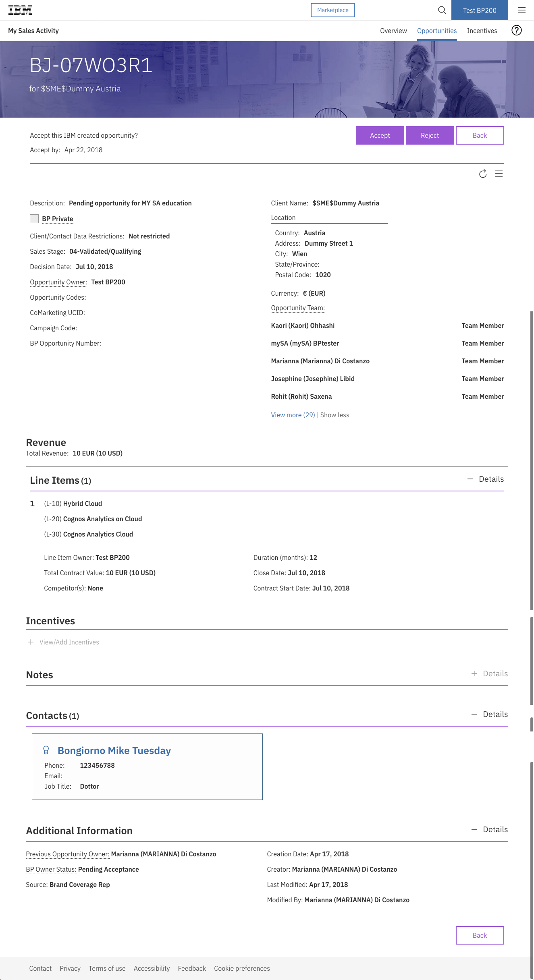Click the Opportunity Codes label

[x=58, y=297]
